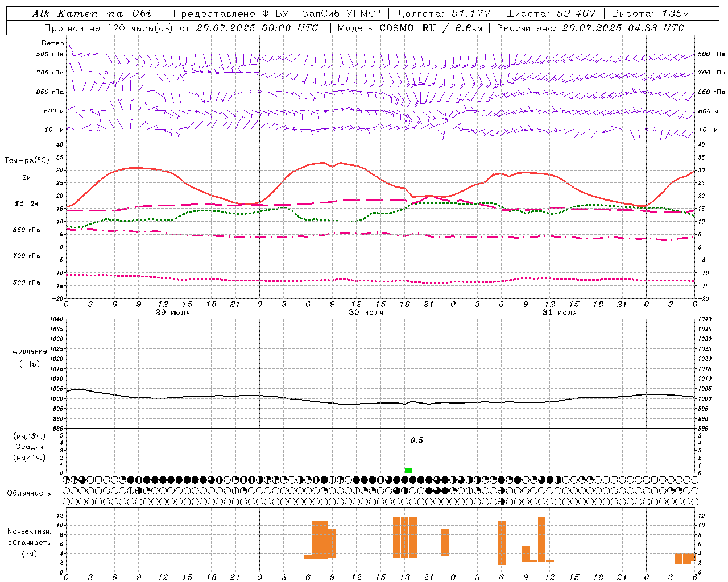Click the 29 июля date label

tap(173, 313)
